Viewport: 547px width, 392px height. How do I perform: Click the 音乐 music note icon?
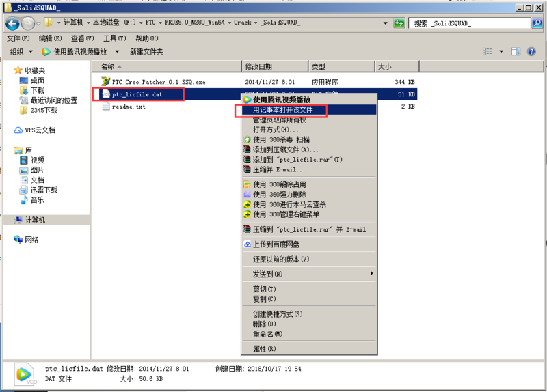tap(24, 200)
